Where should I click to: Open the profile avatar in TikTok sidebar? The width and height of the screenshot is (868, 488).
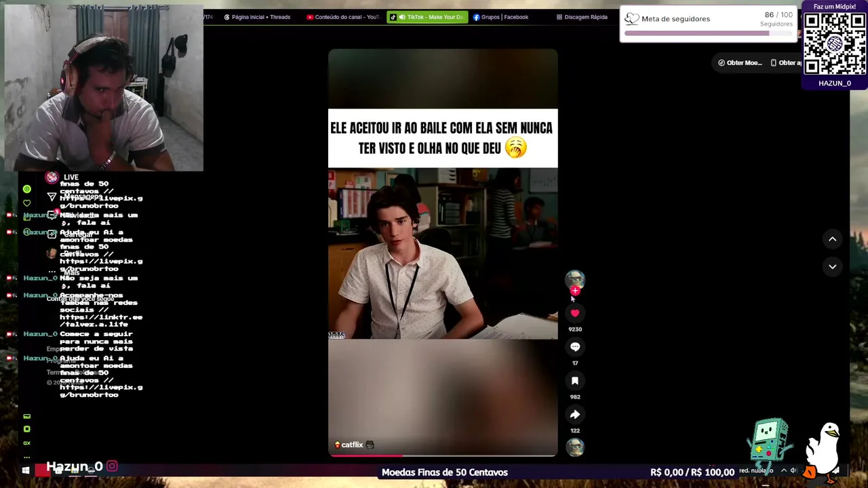(x=52, y=253)
